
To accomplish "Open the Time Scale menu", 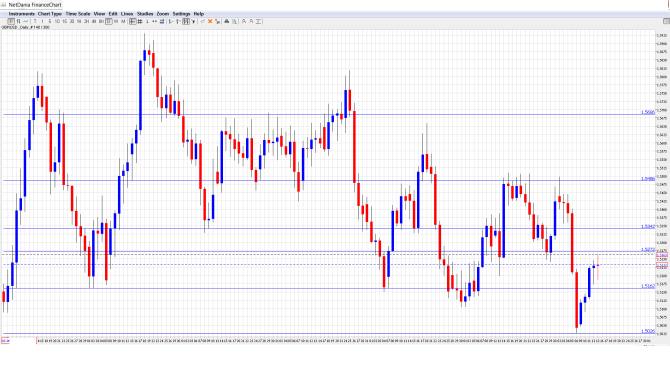I will [78, 14].
